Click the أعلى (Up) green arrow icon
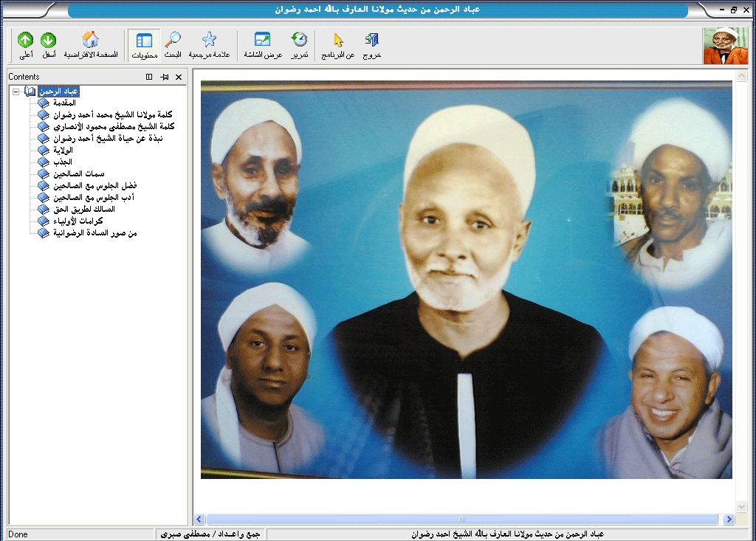756x541 pixels. (26, 41)
